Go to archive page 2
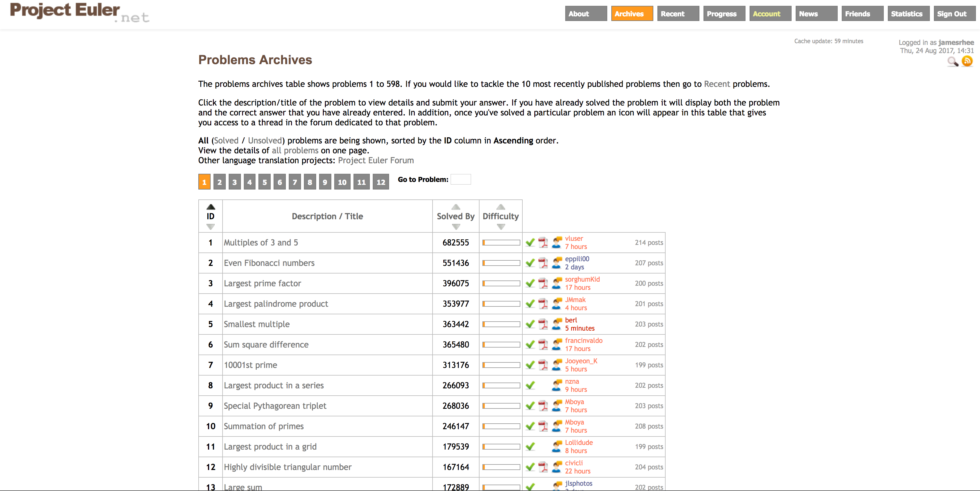 pos(220,182)
